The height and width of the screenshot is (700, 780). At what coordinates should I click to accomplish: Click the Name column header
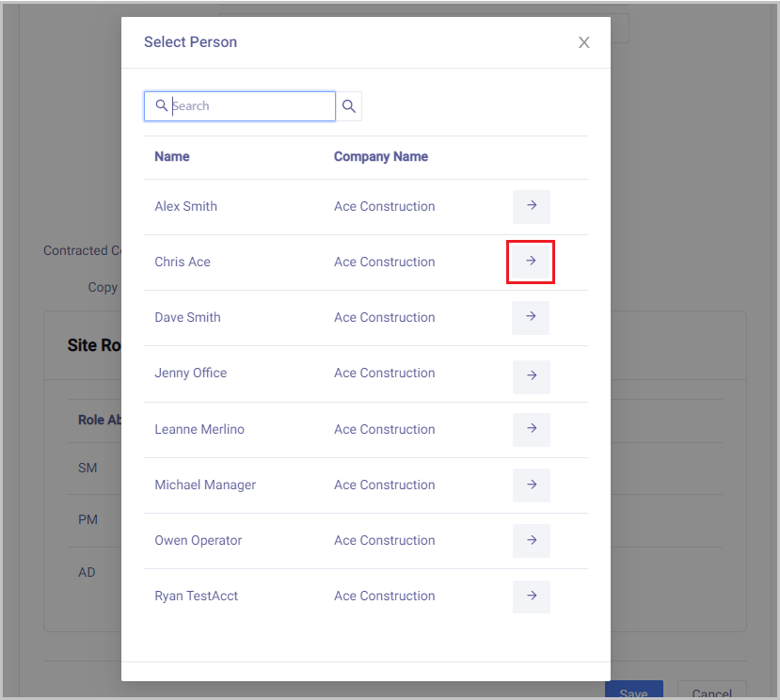172,157
